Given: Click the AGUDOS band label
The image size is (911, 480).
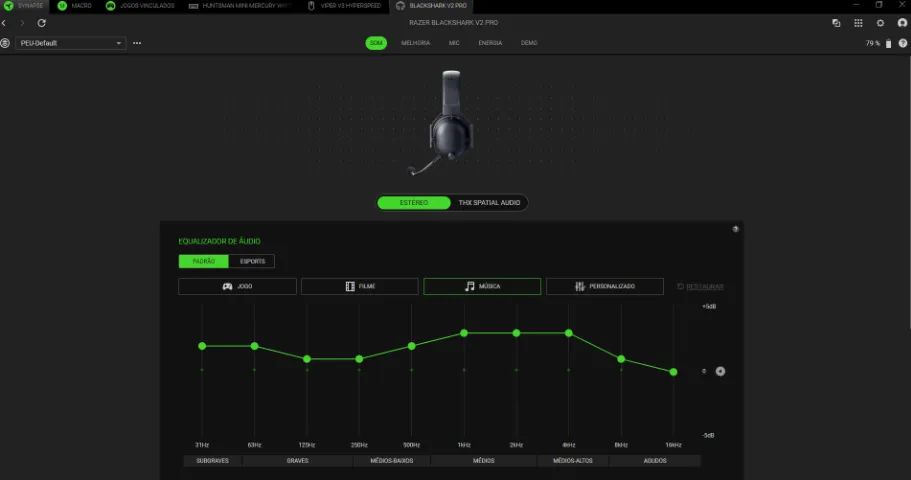Looking at the screenshot, I should coord(655,461).
